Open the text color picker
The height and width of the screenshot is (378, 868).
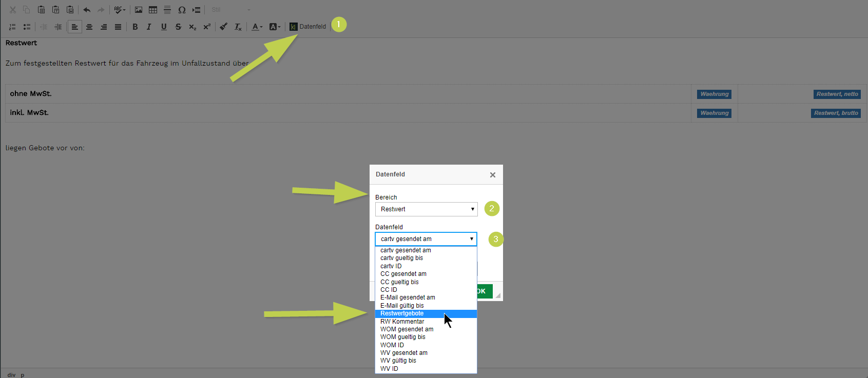point(257,27)
